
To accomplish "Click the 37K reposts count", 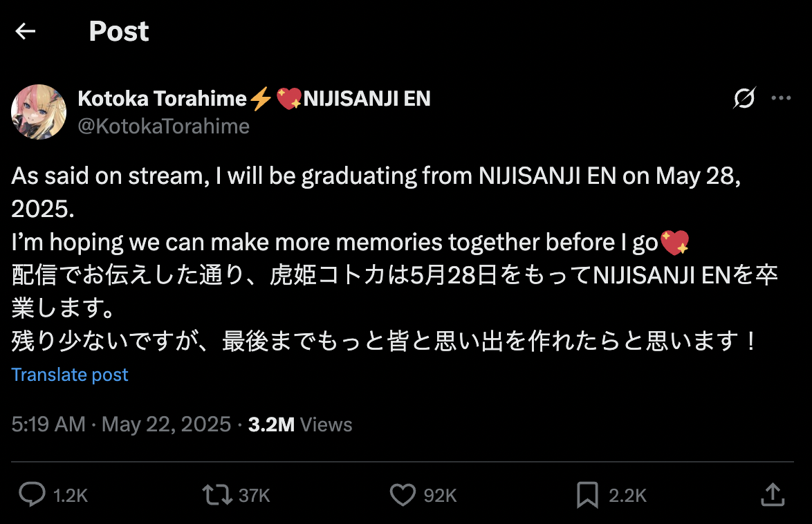I will pos(254,495).
